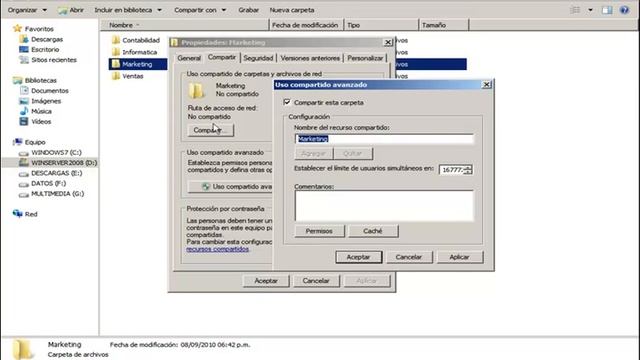
Task: Open the view options dropdown arrow
Action: pos(590,10)
